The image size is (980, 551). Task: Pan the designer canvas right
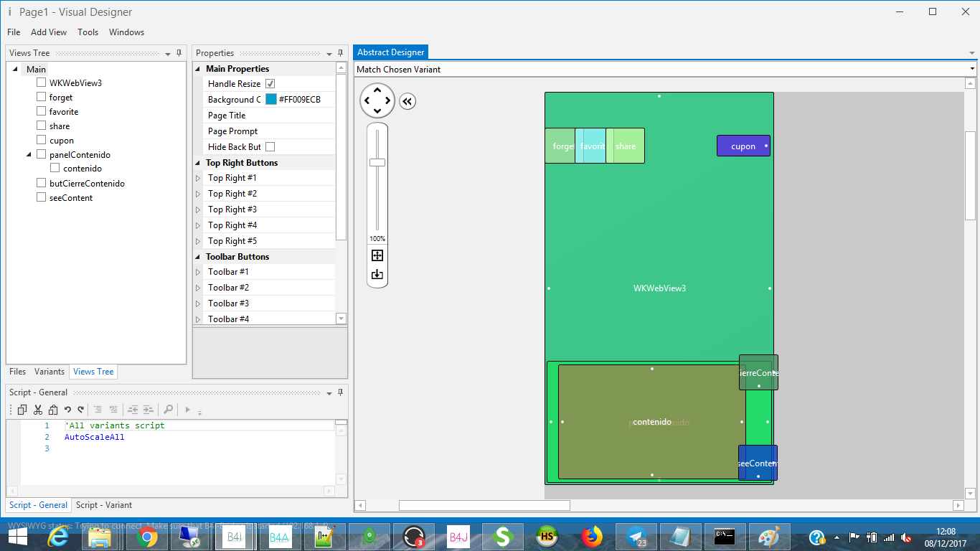pyautogui.click(x=388, y=100)
